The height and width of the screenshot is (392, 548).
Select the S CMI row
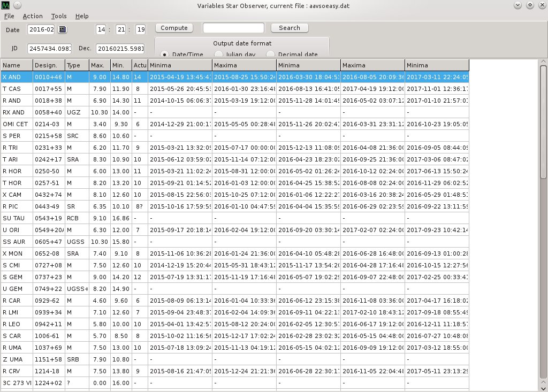235,265
